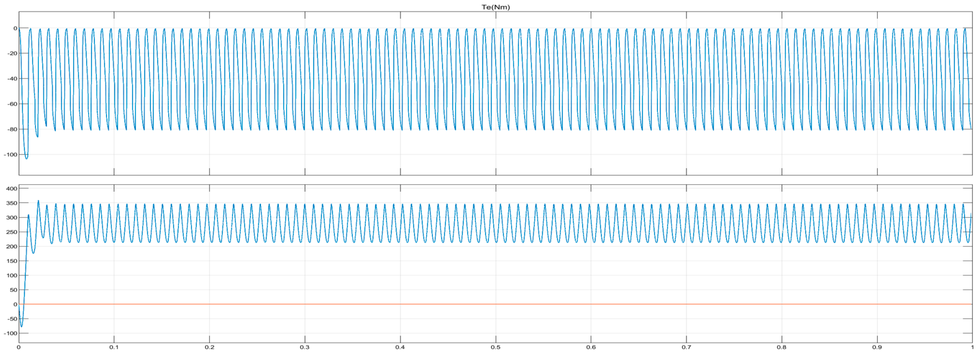Click the 0.7 x-axis time label
The width and height of the screenshot is (980, 354).
686,347
